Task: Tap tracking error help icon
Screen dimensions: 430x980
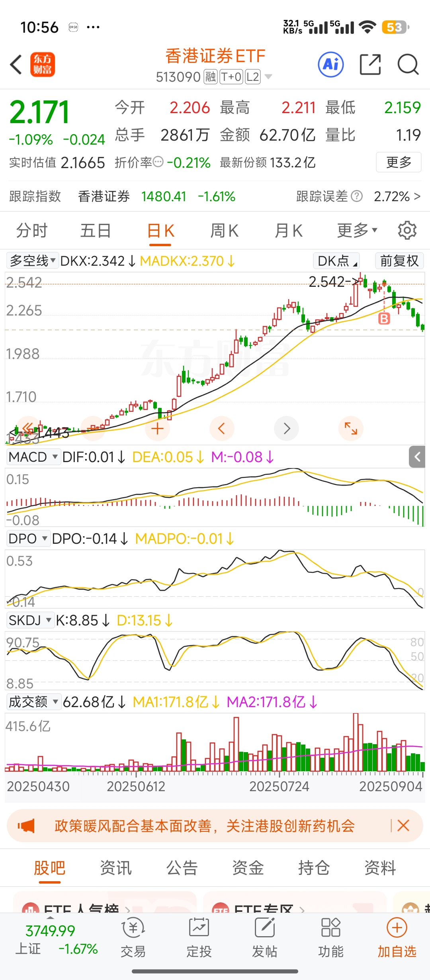Action: click(x=357, y=196)
